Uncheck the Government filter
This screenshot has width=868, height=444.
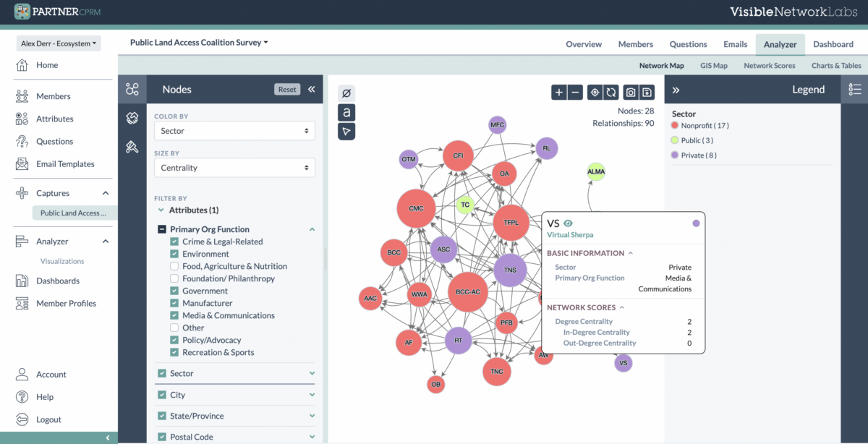(174, 291)
